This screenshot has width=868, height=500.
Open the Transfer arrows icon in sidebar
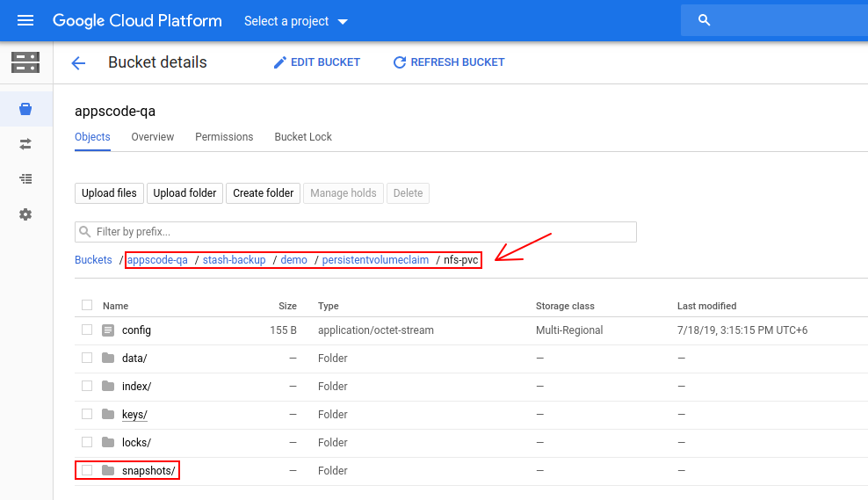[x=25, y=143]
